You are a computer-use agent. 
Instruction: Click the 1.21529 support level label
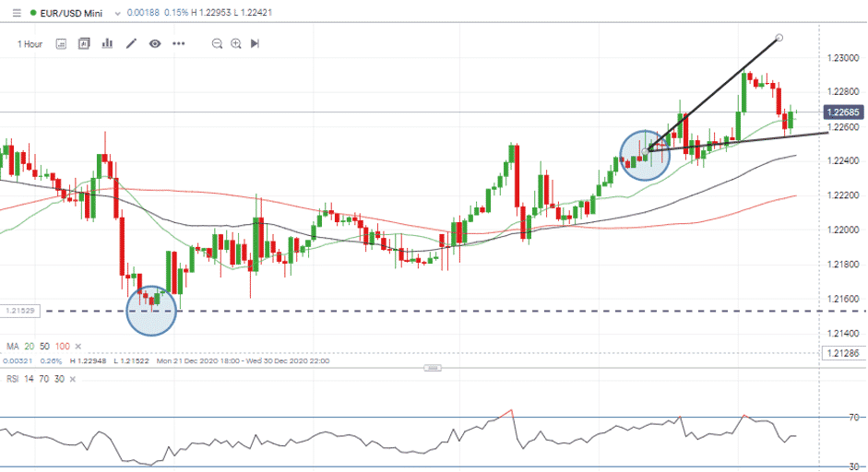pos(20,311)
